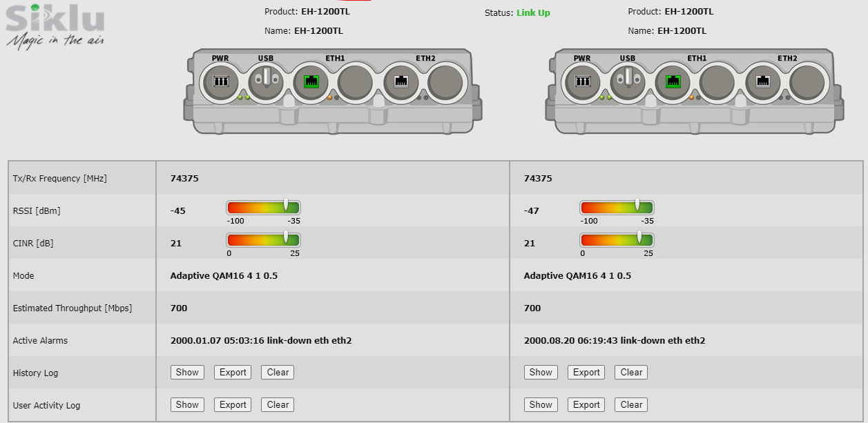Click the green ETH1 port on right device
The width and height of the screenshot is (868, 423).
[x=673, y=81]
